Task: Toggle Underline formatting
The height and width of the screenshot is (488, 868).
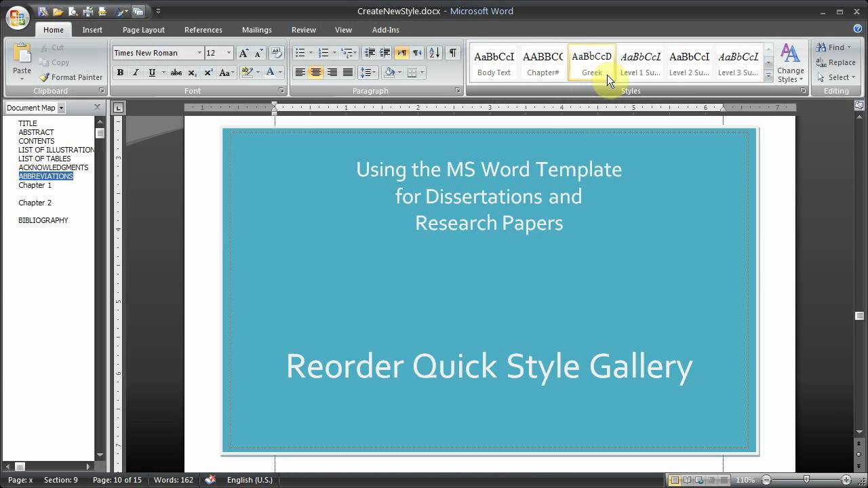Action: 152,73
